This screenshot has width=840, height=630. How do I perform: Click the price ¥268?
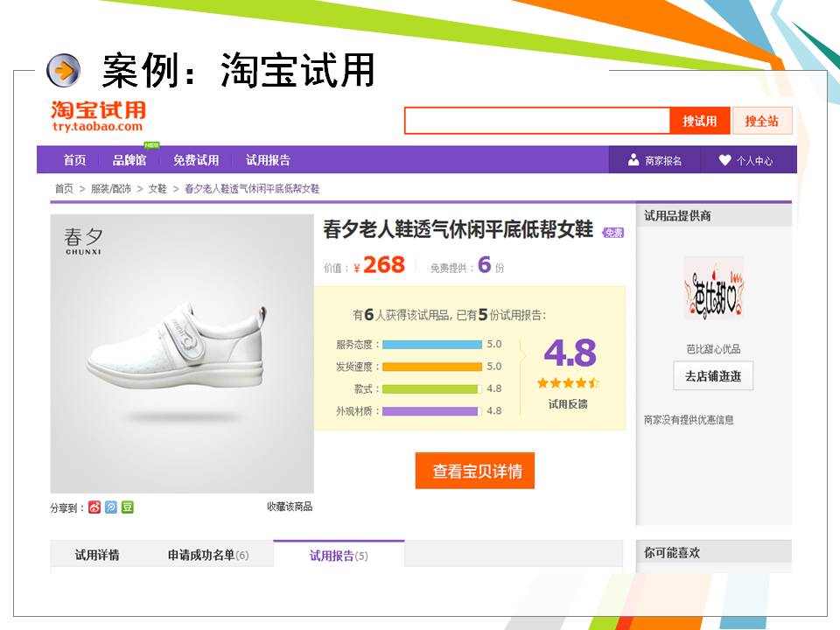tap(379, 264)
